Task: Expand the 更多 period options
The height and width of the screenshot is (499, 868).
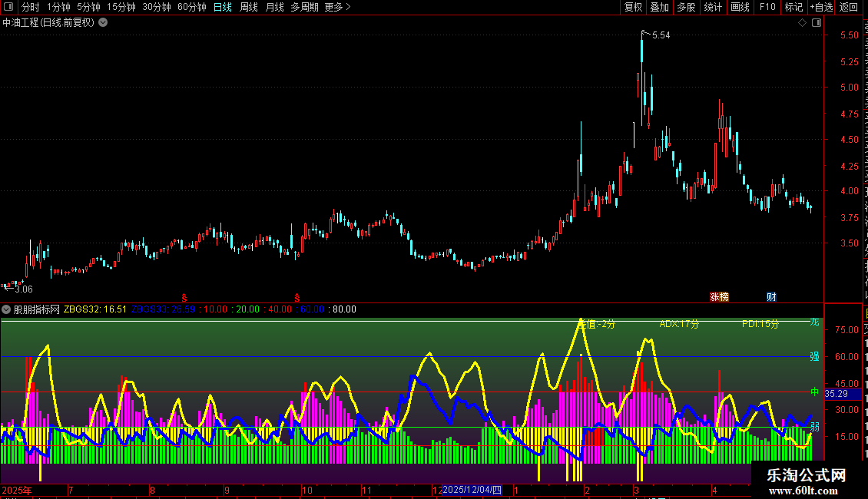Action: (338, 7)
